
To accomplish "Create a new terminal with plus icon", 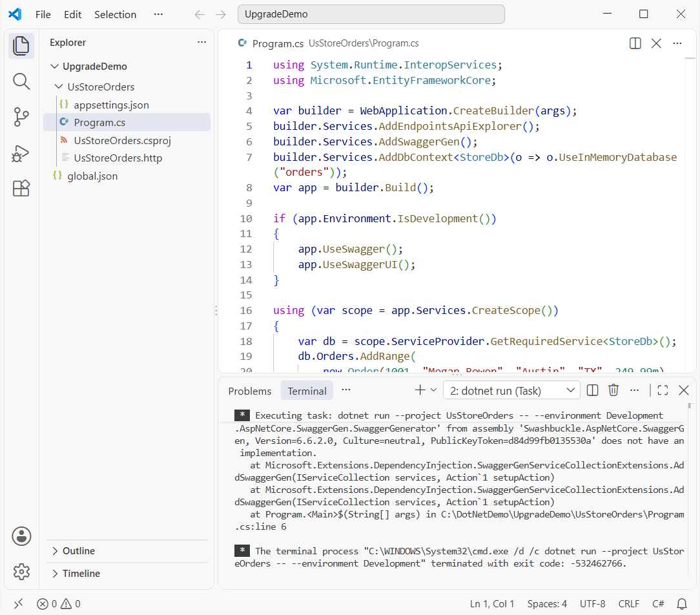I will coord(420,390).
